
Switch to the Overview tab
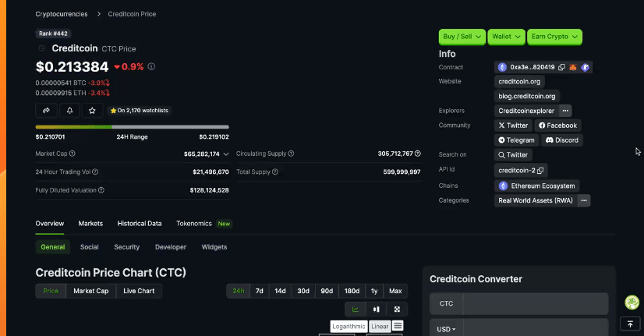coord(50,224)
